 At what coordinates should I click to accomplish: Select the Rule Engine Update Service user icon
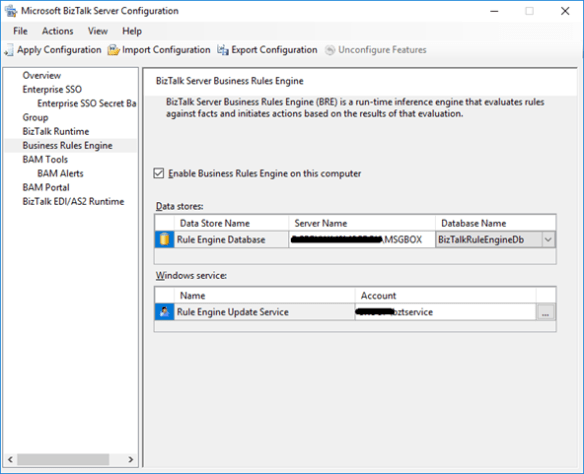point(164,312)
